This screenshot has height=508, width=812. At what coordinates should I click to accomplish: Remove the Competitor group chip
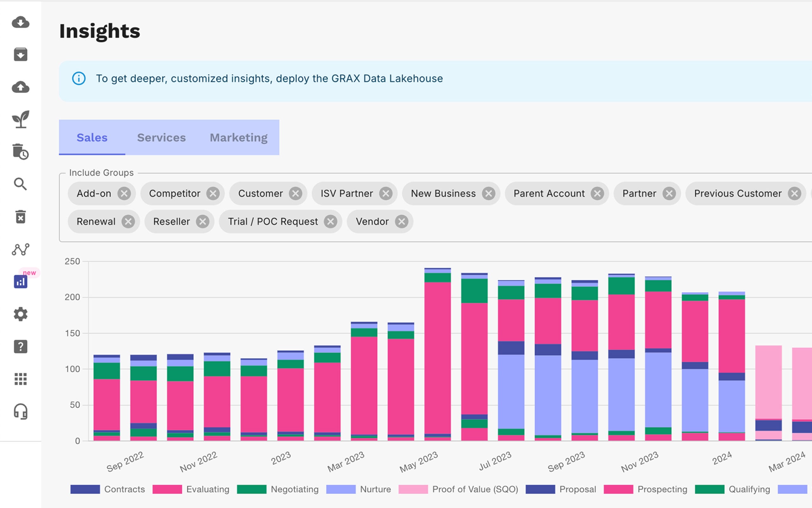pyautogui.click(x=213, y=194)
